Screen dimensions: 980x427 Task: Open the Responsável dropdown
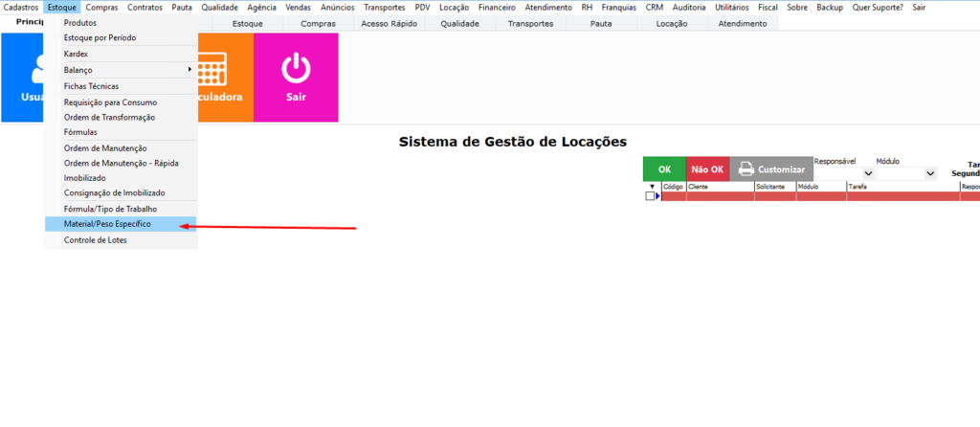coord(868,174)
